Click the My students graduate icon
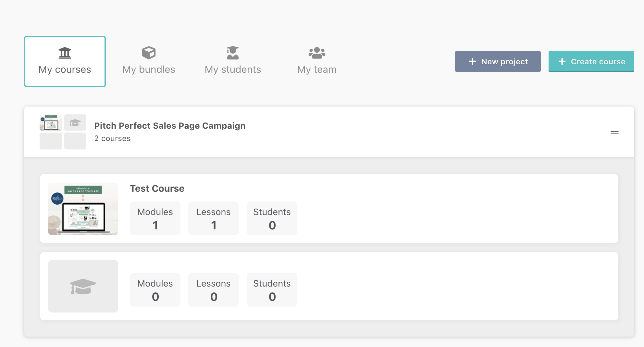The height and width of the screenshot is (347, 644). coord(233,53)
